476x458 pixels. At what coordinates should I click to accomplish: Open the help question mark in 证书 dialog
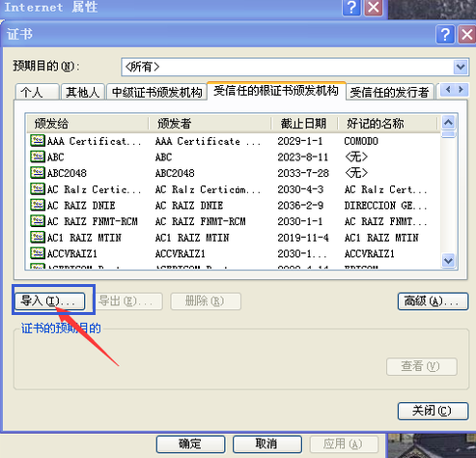[x=445, y=34]
